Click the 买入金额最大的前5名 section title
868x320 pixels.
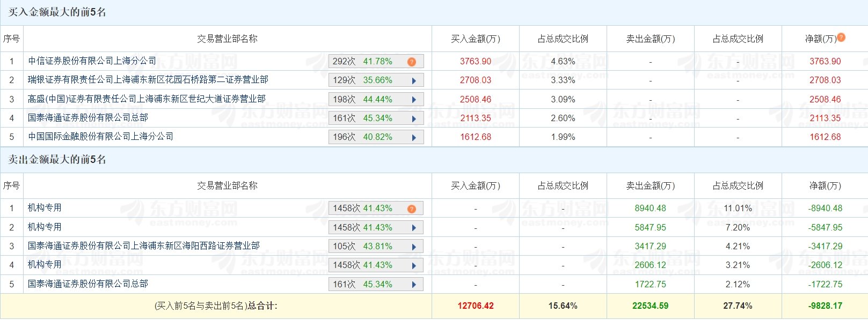pyautogui.click(x=57, y=12)
